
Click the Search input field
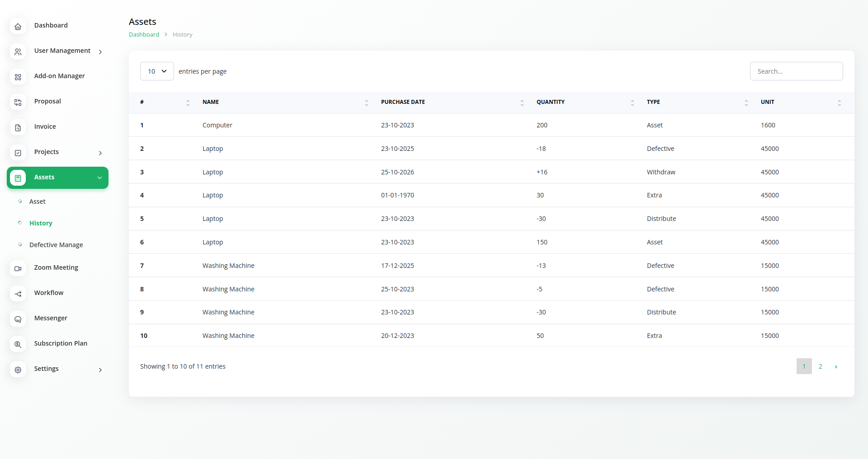coord(796,71)
